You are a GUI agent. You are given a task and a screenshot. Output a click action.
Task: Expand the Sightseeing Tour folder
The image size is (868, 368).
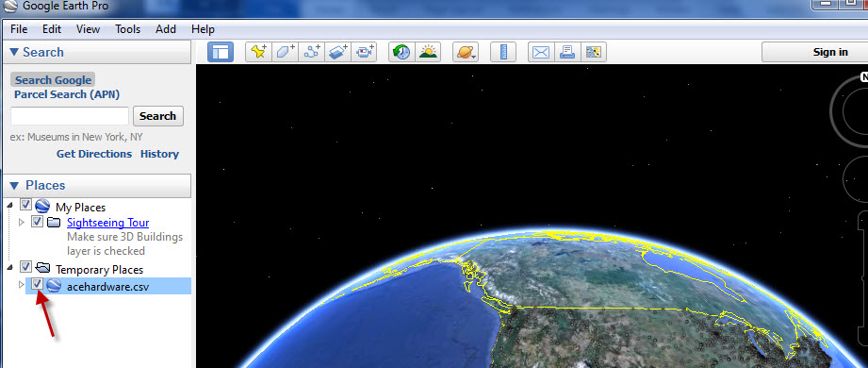22,223
